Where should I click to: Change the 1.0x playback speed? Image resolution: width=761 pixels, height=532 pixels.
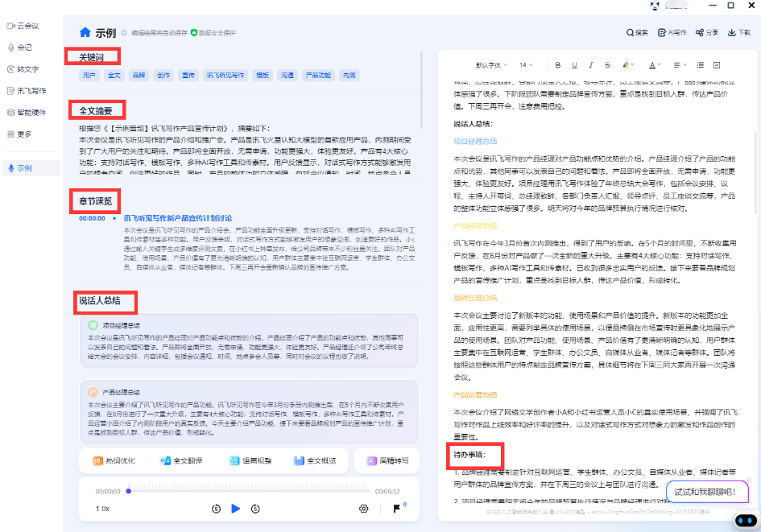[x=102, y=509]
